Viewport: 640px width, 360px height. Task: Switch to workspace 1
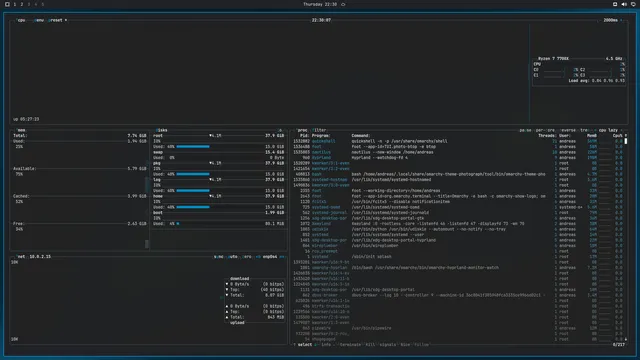15,4
